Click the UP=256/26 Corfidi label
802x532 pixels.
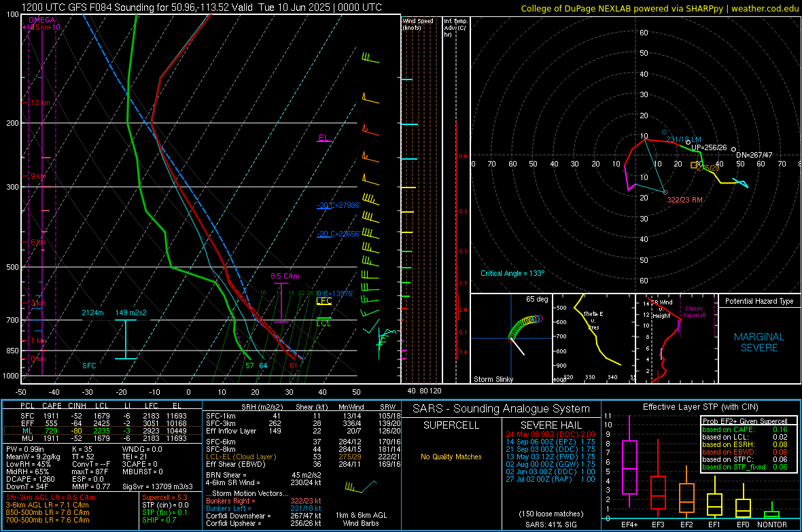[x=709, y=147]
